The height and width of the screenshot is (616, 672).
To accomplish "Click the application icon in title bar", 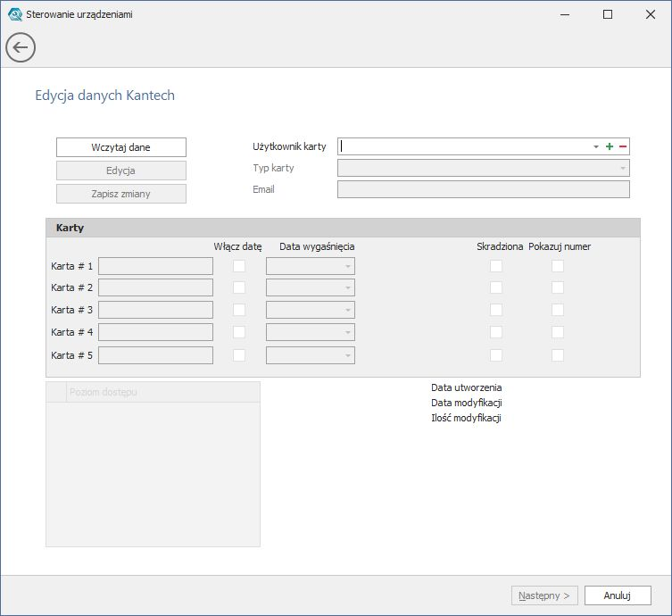I will click(15, 14).
